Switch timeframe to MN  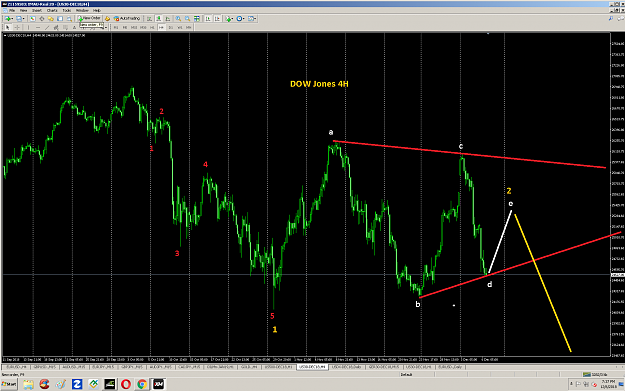[x=189, y=27]
